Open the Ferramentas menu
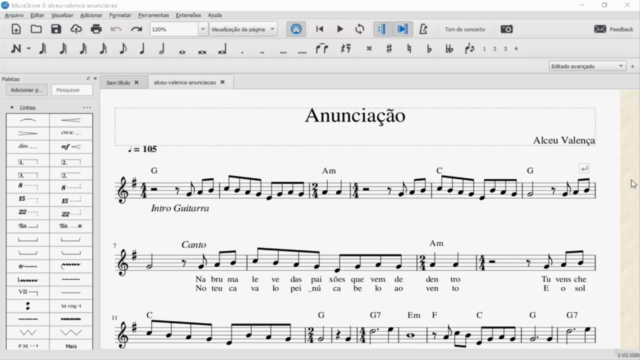This screenshot has height=360, width=640. [153, 15]
